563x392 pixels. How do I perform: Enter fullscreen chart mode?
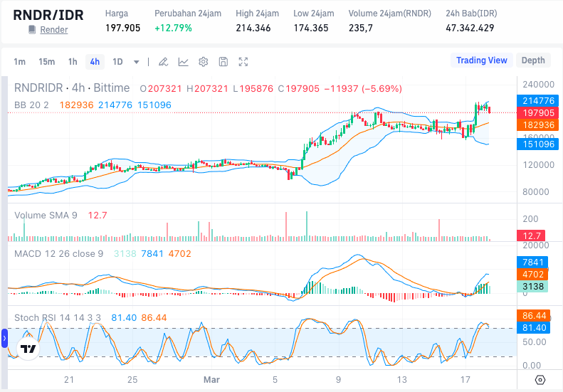click(243, 62)
